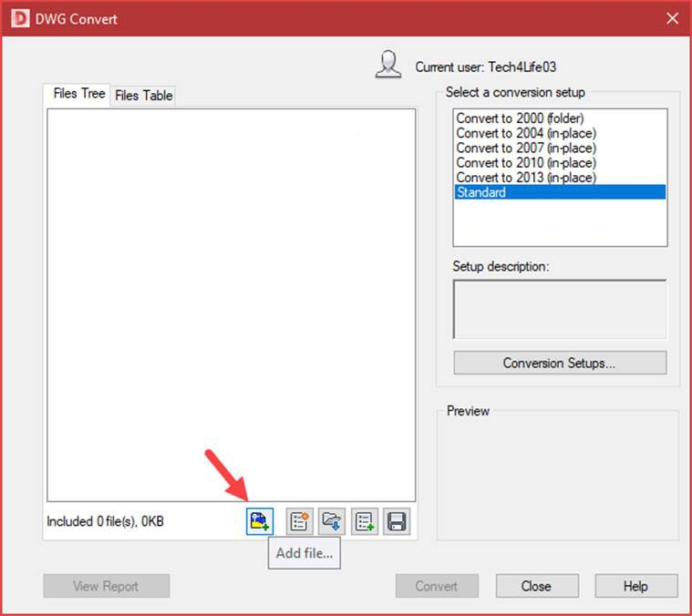Click the Save list floppy disk icon
692x616 pixels.
(x=397, y=521)
